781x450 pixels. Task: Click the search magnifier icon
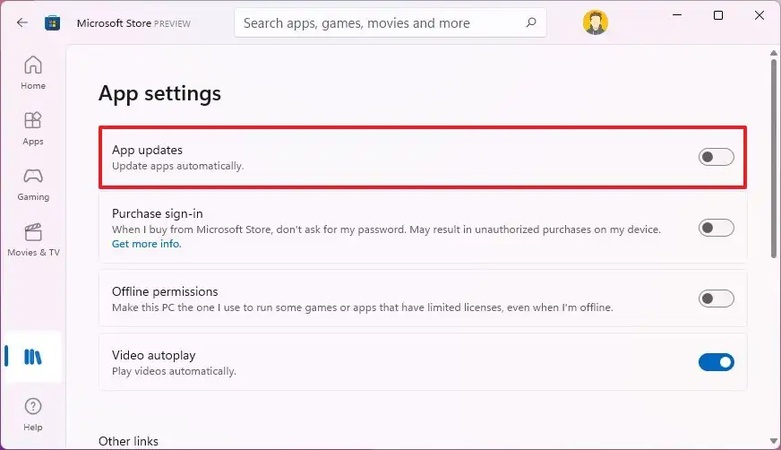click(531, 22)
